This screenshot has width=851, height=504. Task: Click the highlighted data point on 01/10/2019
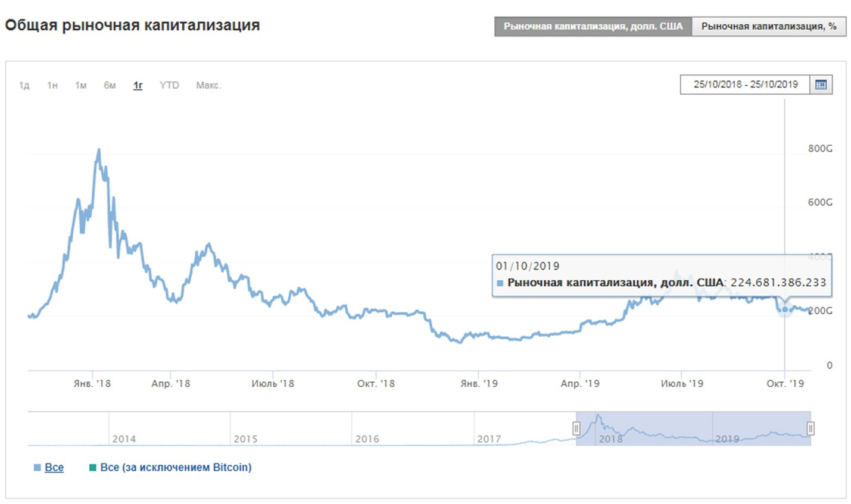(x=785, y=309)
